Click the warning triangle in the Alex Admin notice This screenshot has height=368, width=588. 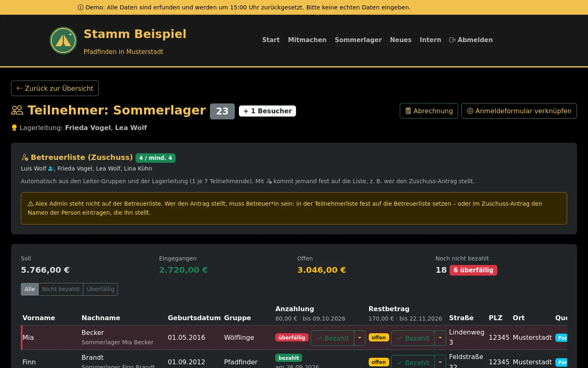point(31,204)
